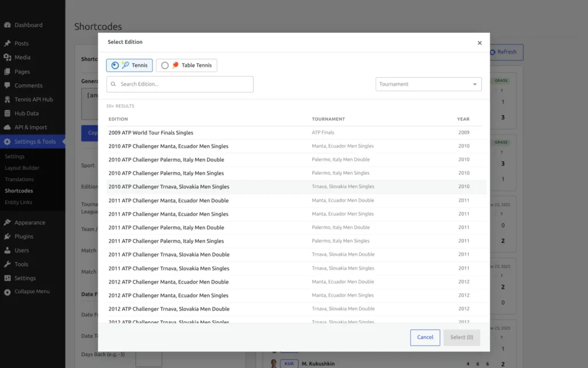
Task: Click the table tennis paddle icon
Action: pyautogui.click(x=175, y=65)
